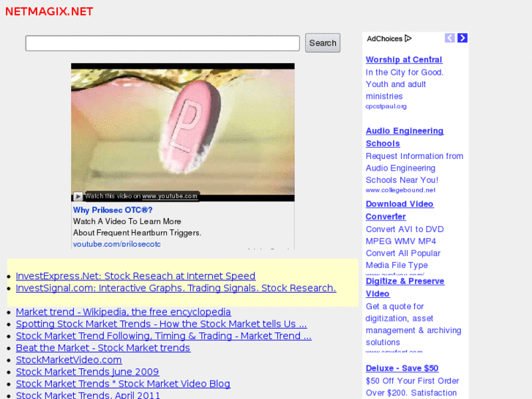The height and width of the screenshot is (399, 532).
Task: Open InvestSignal.com interactive graphs link
Action: point(176,288)
